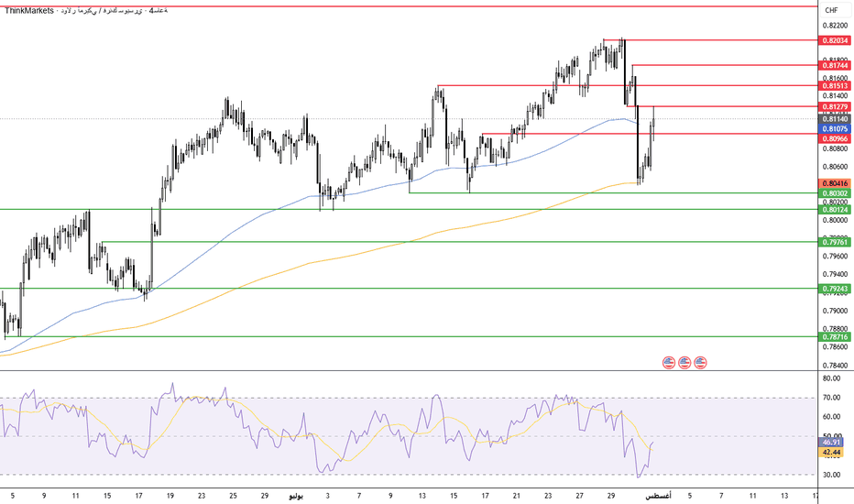Click the 3 date label on time axis
The height and width of the screenshot is (504, 854).
[327, 496]
